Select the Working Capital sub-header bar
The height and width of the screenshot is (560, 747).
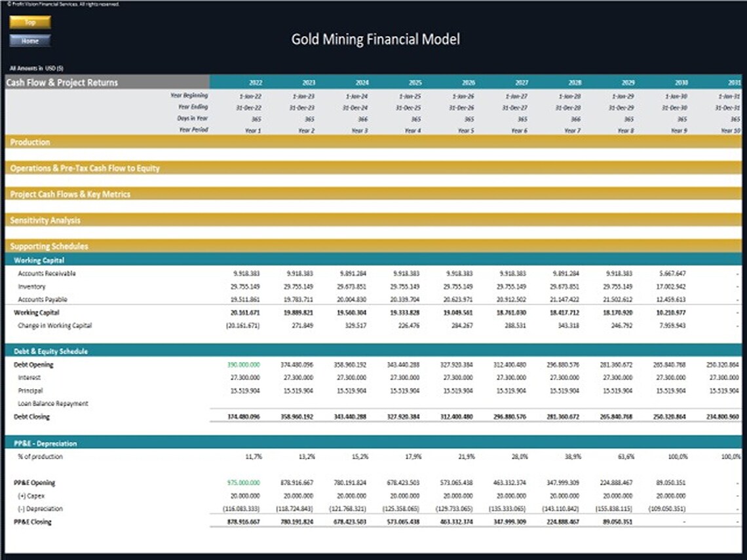click(x=373, y=260)
